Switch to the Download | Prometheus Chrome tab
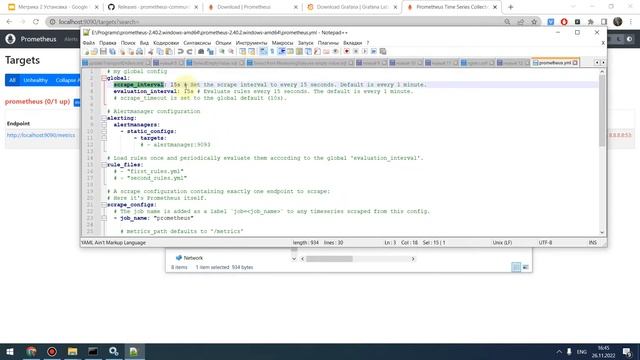 click(x=253, y=7)
